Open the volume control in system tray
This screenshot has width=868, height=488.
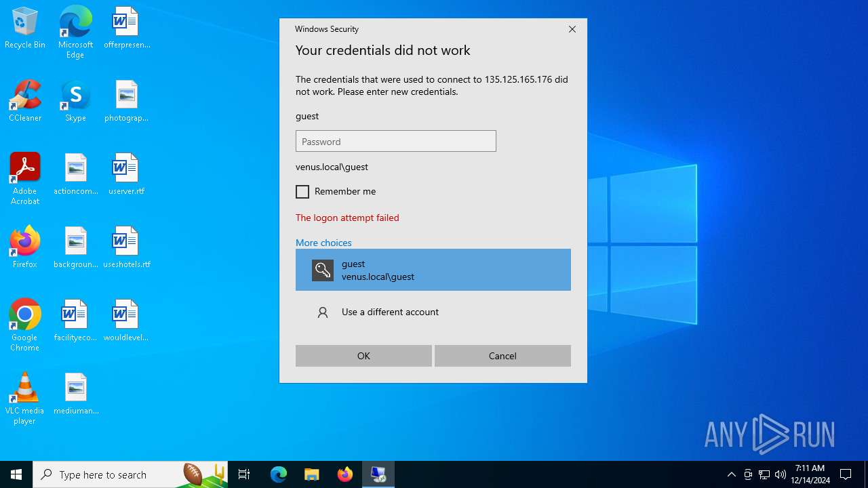(781, 474)
